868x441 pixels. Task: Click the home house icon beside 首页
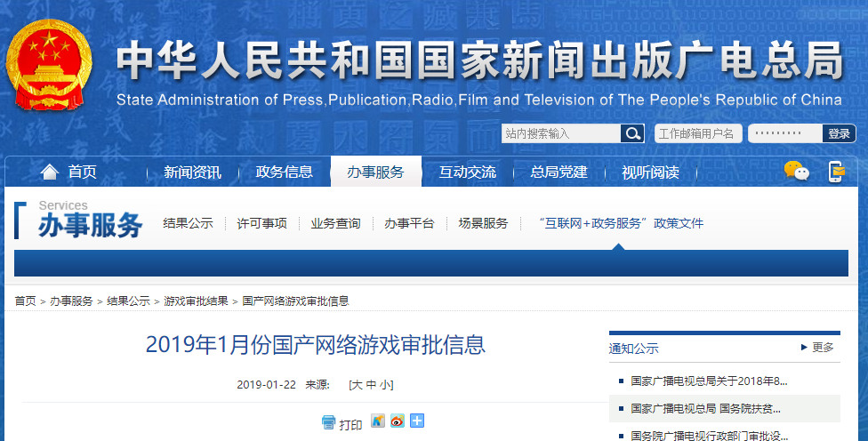coord(50,172)
